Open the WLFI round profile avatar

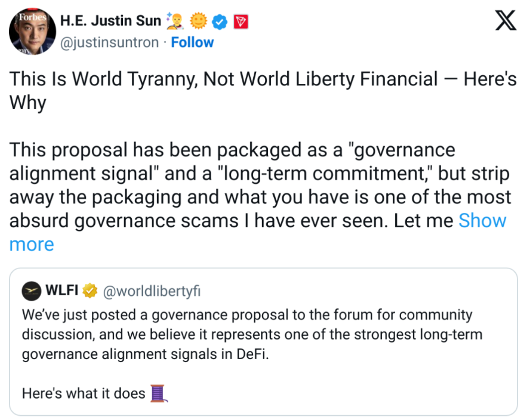31,291
